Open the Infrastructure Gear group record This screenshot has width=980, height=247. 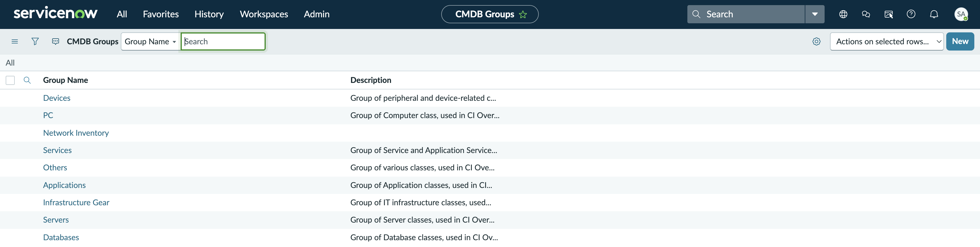pyautogui.click(x=76, y=202)
